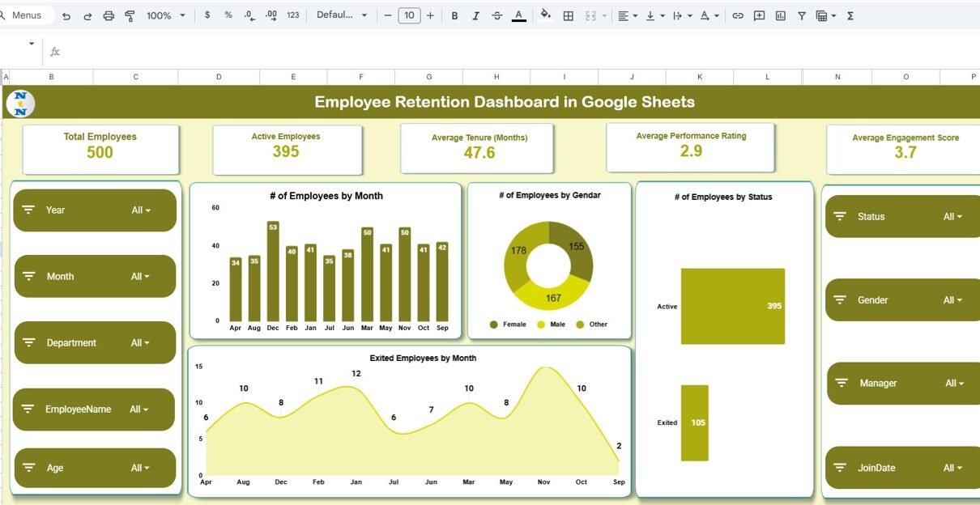Activate the Paint format tool
Screen dimensions: 980x505
tap(130, 15)
